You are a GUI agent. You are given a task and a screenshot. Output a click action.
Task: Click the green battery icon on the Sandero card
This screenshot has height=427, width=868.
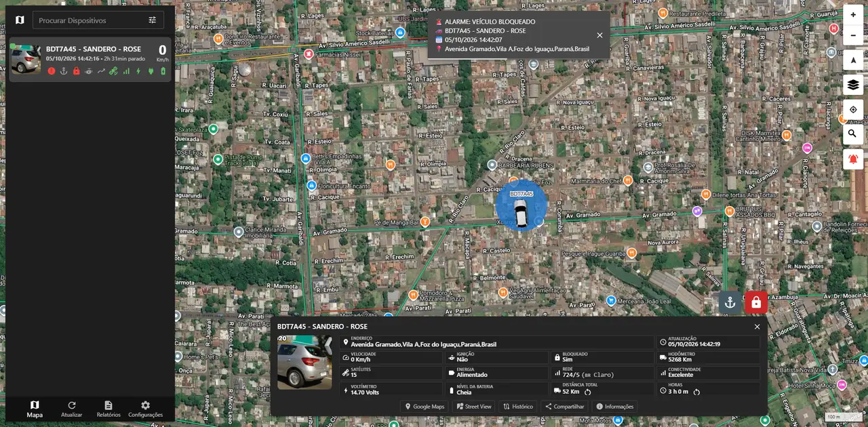163,71
